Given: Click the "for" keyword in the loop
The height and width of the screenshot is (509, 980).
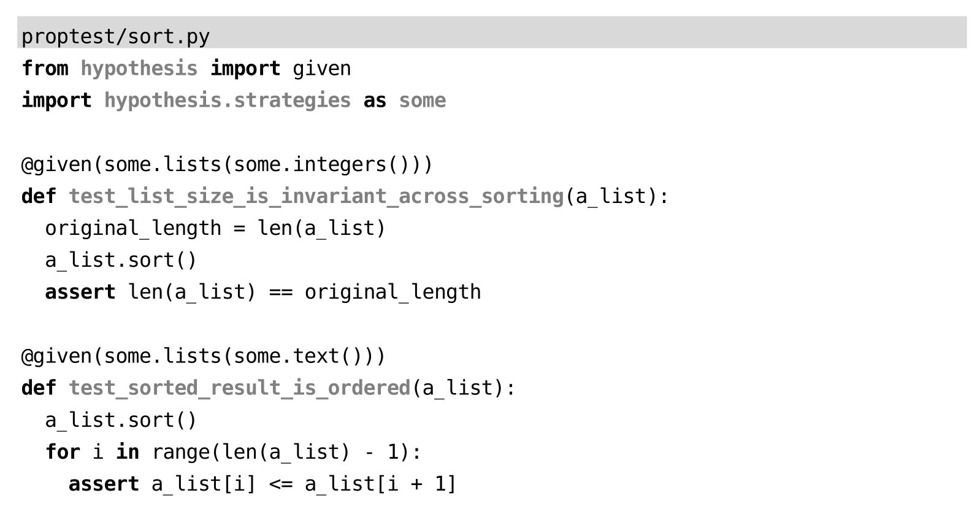Looking at the screenshot, I should pyautogui.click(x=63, y=452).
